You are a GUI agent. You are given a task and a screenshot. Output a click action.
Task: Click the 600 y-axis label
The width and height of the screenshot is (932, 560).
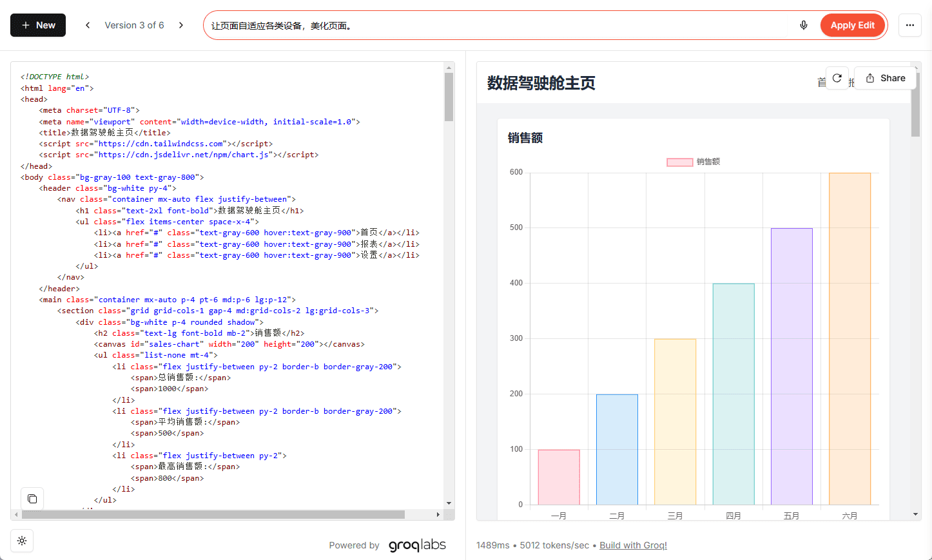click(516, 172)
